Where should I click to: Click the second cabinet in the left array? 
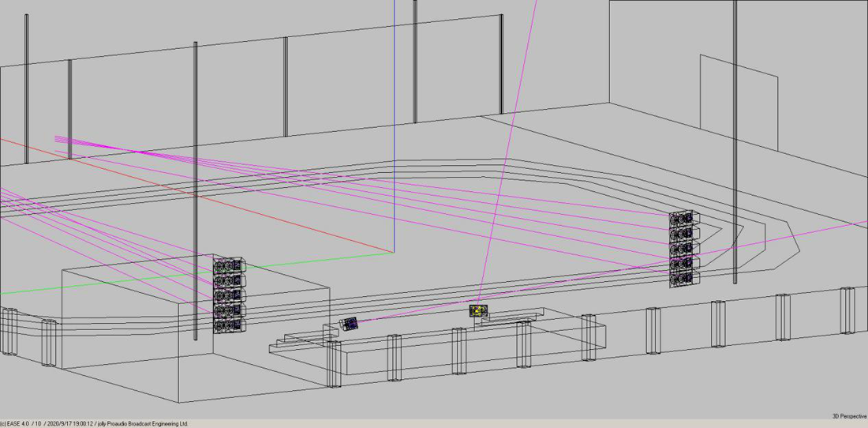[x=230, y=280]
